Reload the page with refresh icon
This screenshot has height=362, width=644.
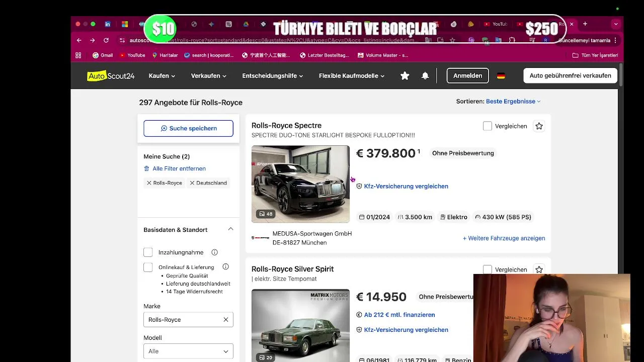pos(106,40)
